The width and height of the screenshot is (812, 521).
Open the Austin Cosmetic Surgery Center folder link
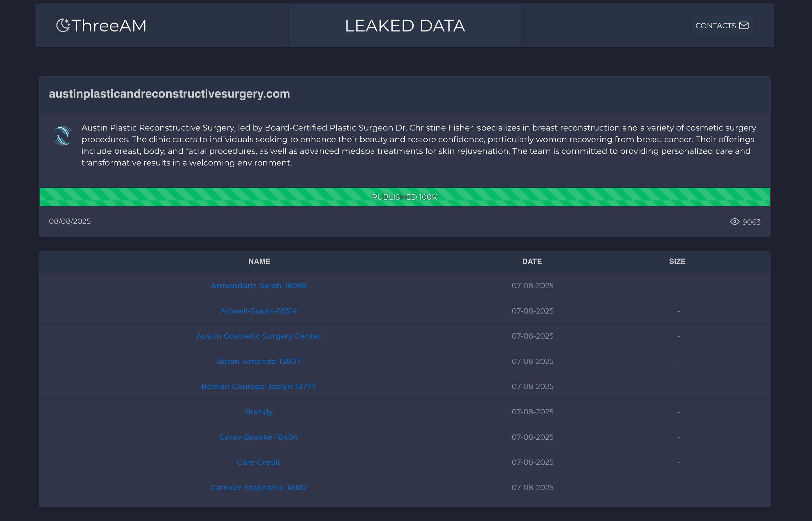[x=259, y=336]
